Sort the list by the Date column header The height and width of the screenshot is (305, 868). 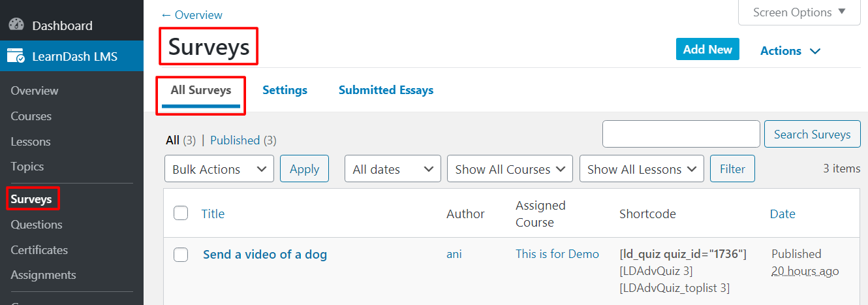pos(783,214)
